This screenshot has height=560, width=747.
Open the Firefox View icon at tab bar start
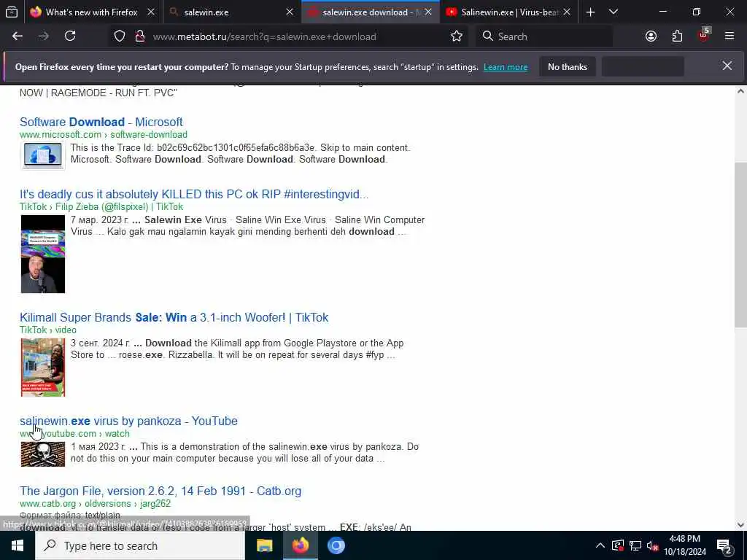pyautogui.click(x=12, y=12)
